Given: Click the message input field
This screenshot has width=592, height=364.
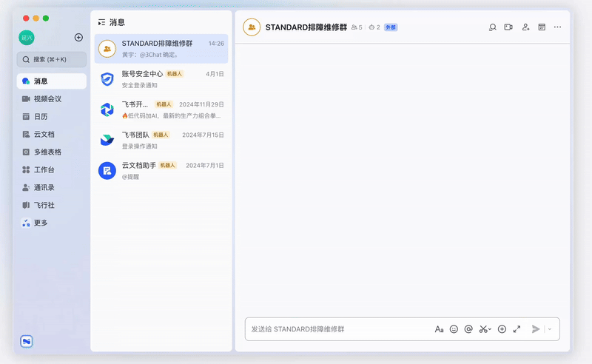Looking at the screenshot, I should tap(337, 329).
